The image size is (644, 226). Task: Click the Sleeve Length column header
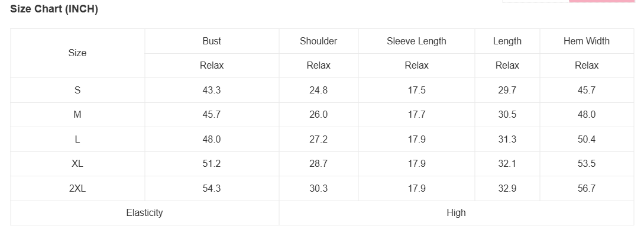point(416,41)
